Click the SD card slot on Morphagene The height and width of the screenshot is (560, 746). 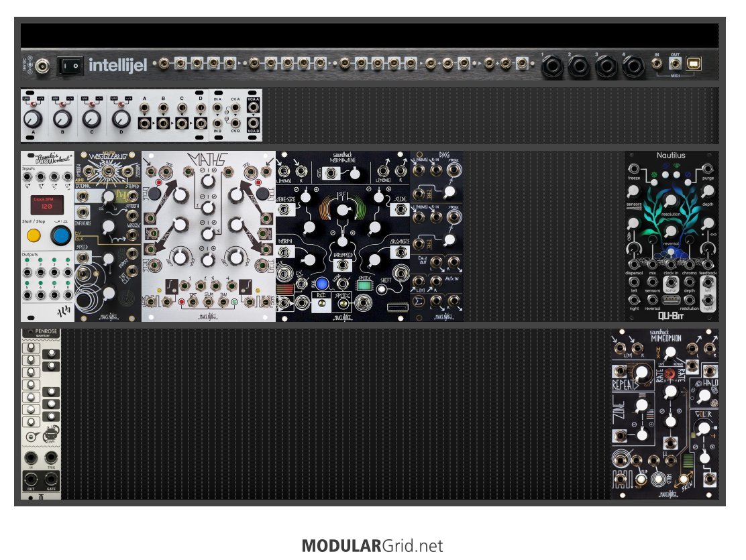click(397, 307)
